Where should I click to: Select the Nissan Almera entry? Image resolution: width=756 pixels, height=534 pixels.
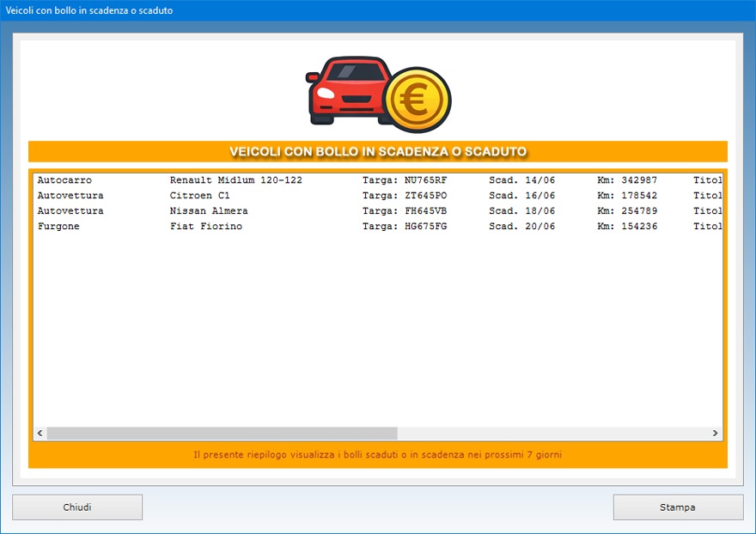tap(209, 211)
